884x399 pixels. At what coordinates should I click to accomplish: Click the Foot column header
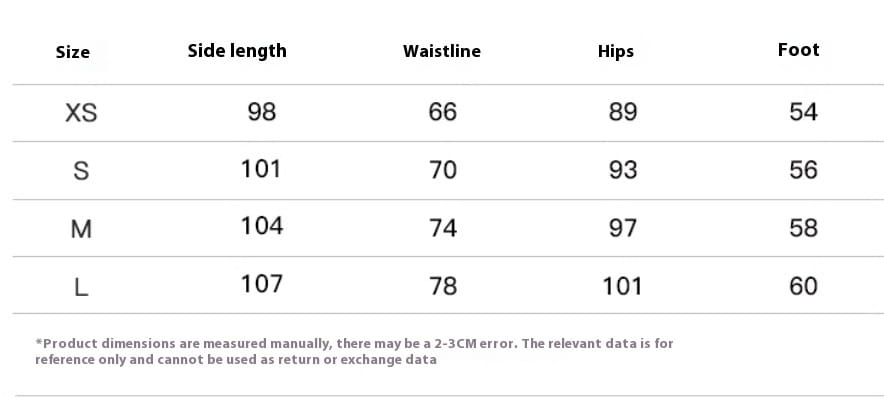tap(798, 50)
